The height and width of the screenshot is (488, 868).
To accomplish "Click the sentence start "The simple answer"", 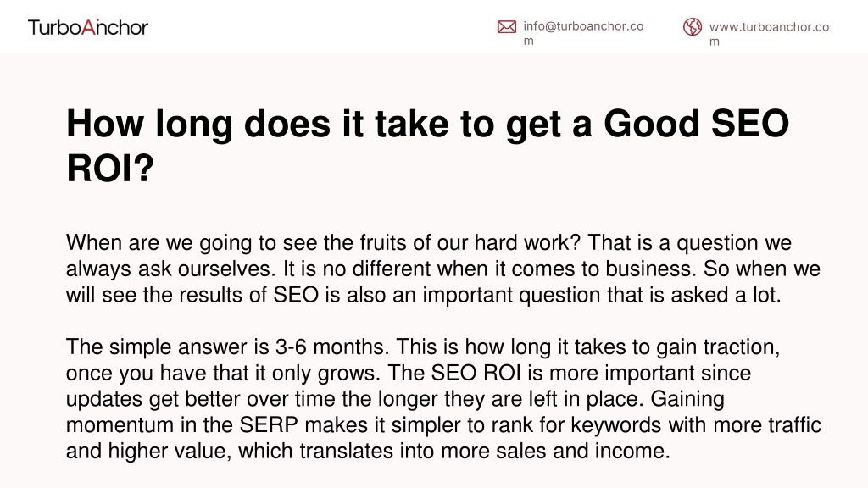I will point(157,347).
